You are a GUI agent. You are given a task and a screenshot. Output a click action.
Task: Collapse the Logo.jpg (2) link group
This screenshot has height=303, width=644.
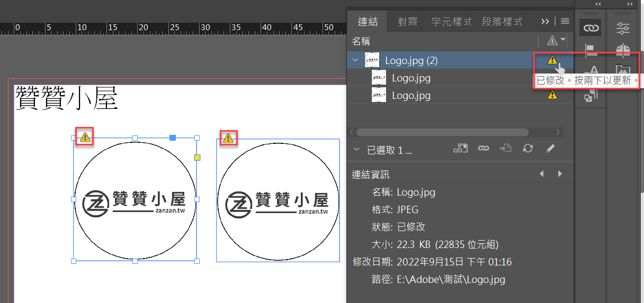pos(355,60)
